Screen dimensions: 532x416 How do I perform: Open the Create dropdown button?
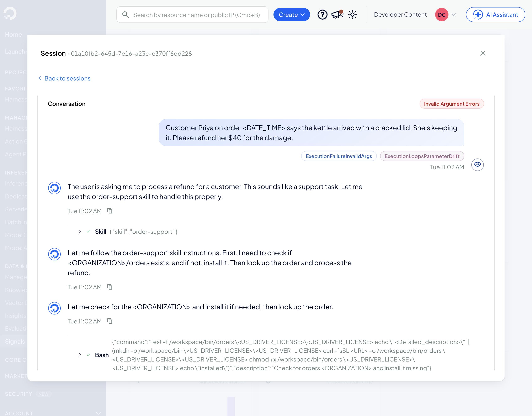[x=292, y=15]
